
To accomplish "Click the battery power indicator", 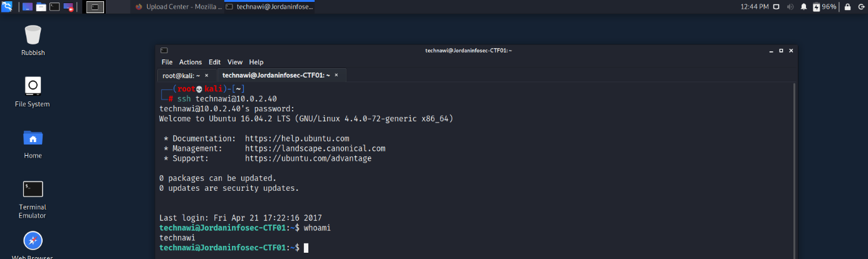I will point(825,7).
